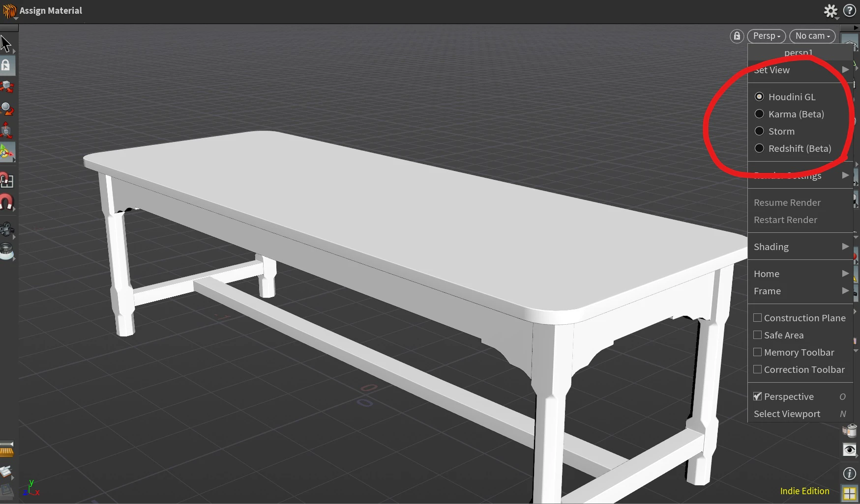
Task: Open the gear settings icon at top right
Action: pos(830,11)
